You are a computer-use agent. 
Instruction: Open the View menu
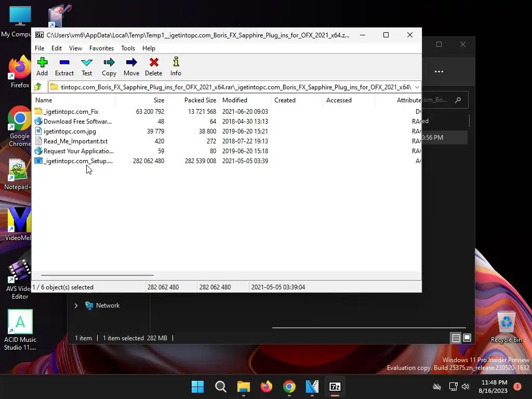[75, 48]
